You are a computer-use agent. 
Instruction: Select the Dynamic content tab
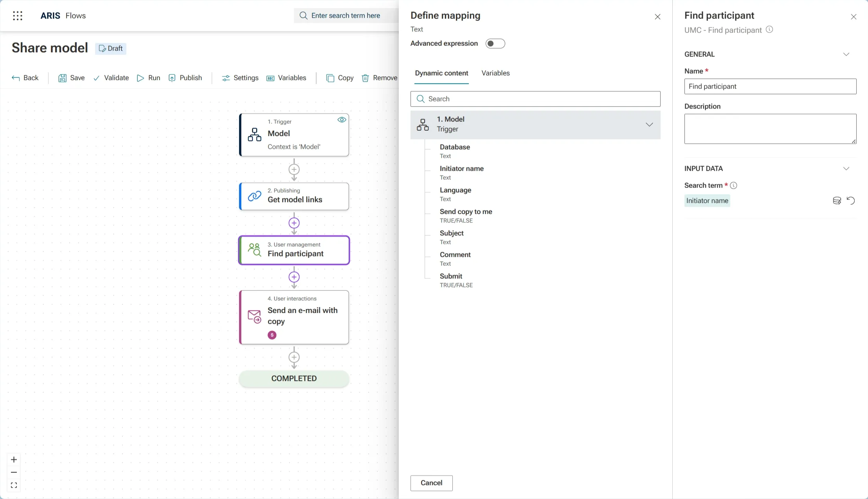pos(441,73)
